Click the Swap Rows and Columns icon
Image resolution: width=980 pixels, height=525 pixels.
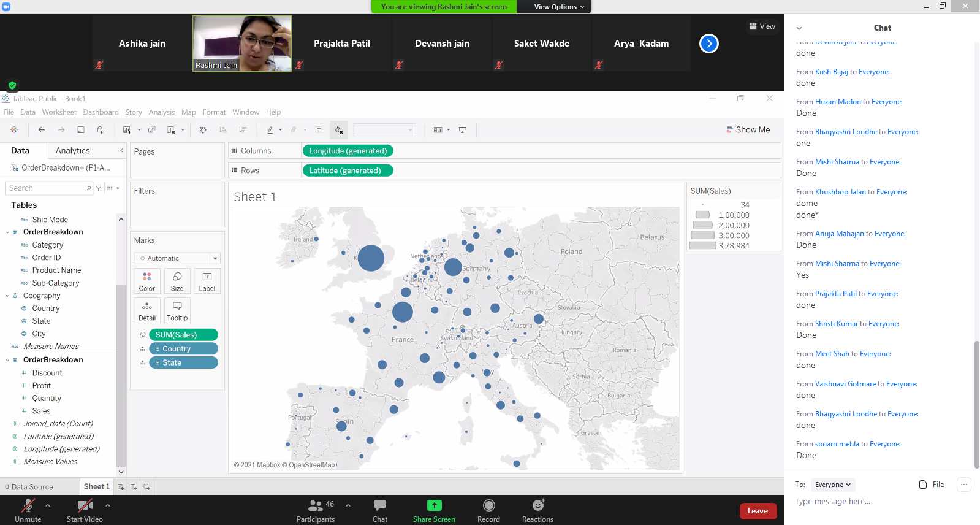203,130
